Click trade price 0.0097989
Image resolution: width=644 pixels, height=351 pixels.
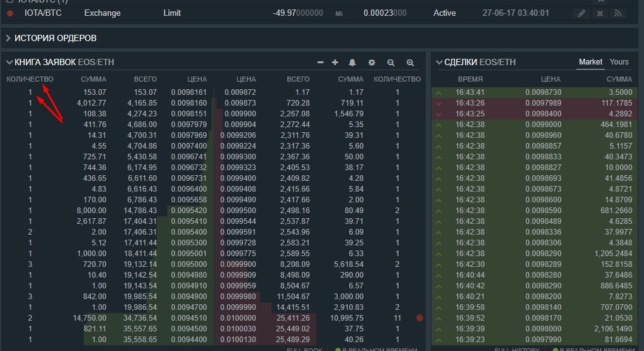543,103
